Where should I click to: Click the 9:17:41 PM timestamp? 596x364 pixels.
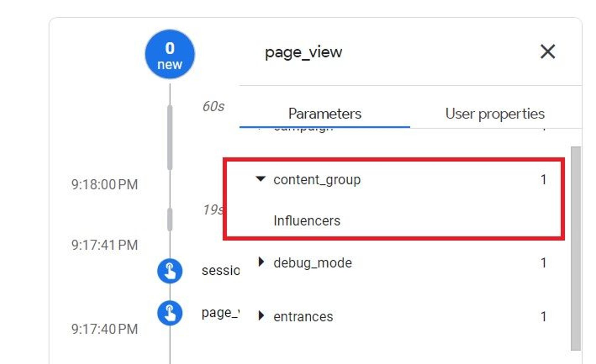[x=104, y=245]
